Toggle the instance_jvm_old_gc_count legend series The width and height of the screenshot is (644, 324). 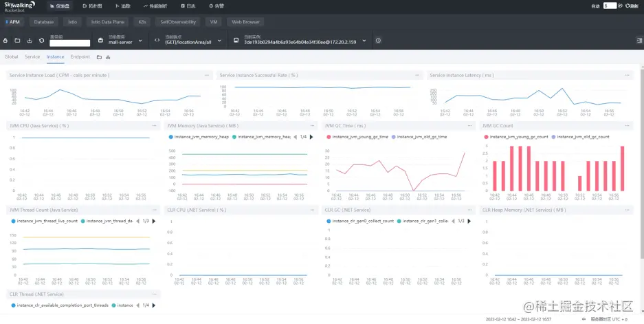tap(581, 137)
